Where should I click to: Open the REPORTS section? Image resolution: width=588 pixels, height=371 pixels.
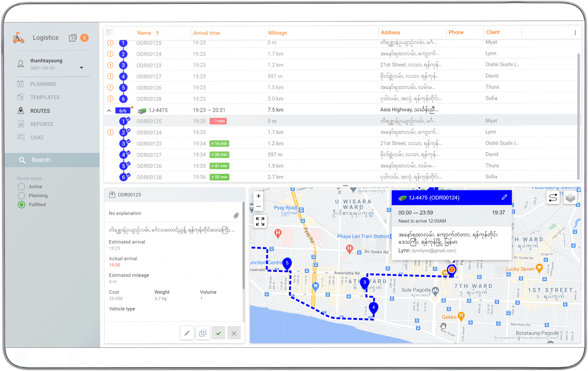(42, 124)
